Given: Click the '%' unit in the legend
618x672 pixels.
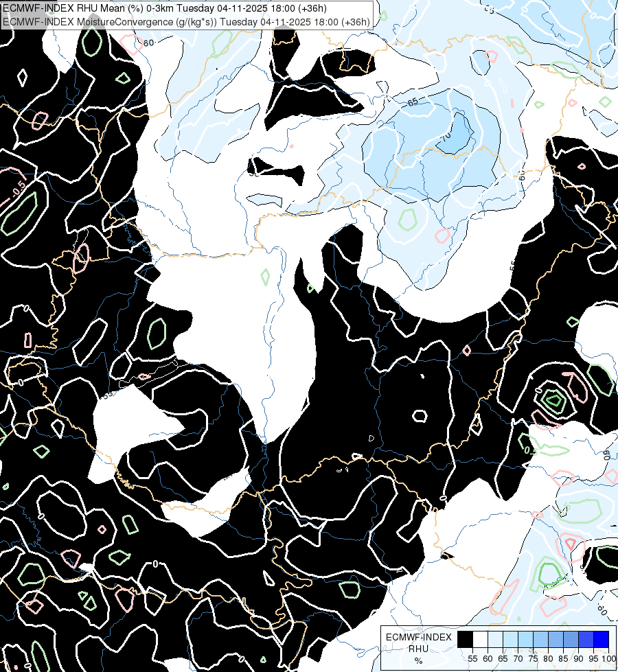Looking at the screenshot, I should tap(419, 661).
